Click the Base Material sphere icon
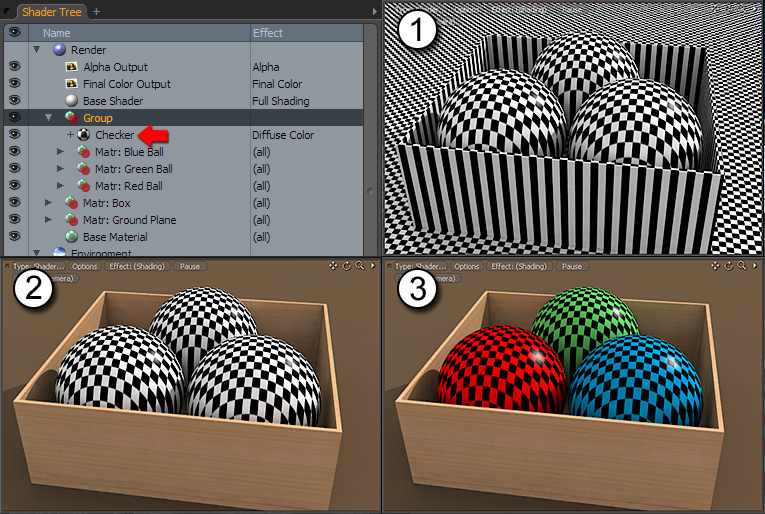Image resolution: width=765 pixels, height=514 pixels. click(71, 237)
